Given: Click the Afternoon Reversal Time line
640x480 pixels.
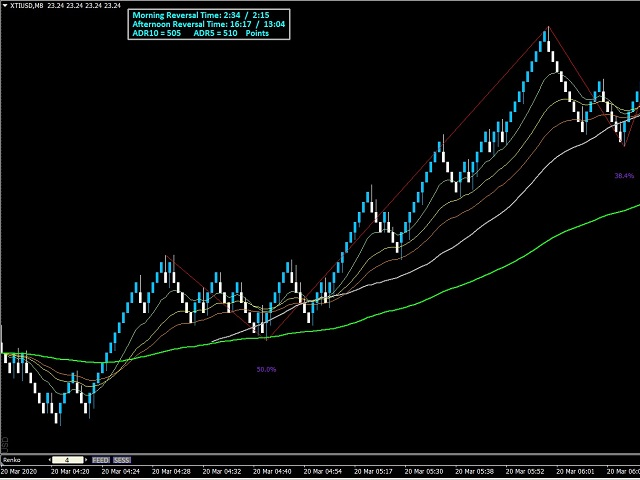Looking at the screenshot, I should click(209, 24).
